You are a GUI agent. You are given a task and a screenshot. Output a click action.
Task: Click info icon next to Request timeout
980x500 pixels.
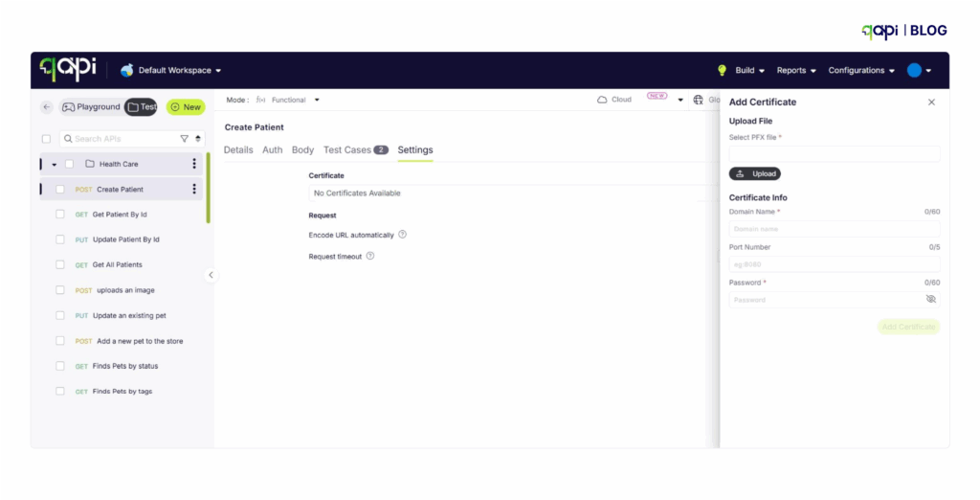click(x=370, y=256)
